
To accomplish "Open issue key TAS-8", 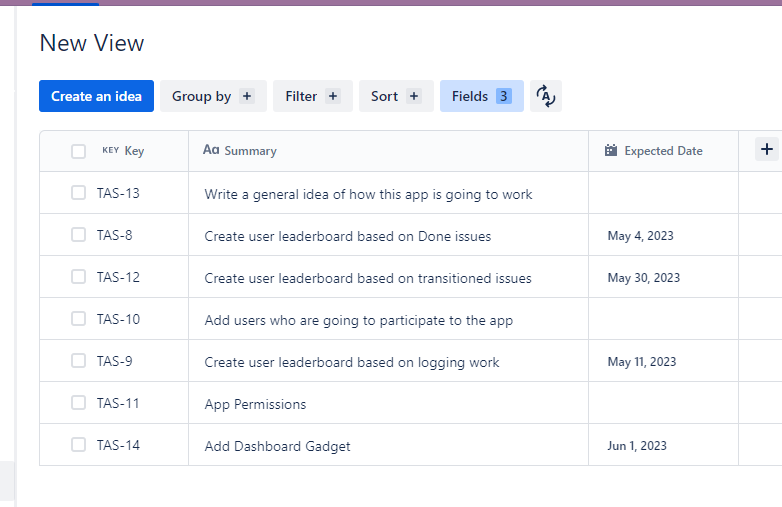I will [115, 235].
